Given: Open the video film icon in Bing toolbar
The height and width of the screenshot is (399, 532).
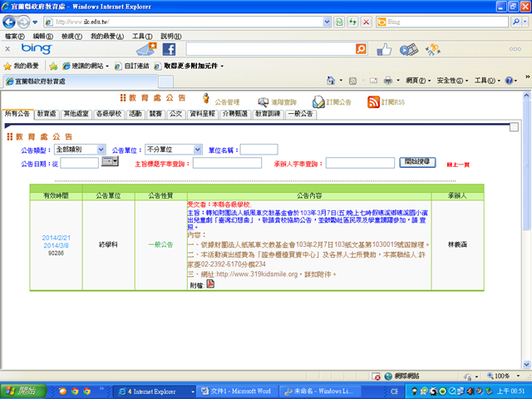Looking at the screenshot, I should tap(408, 50).
